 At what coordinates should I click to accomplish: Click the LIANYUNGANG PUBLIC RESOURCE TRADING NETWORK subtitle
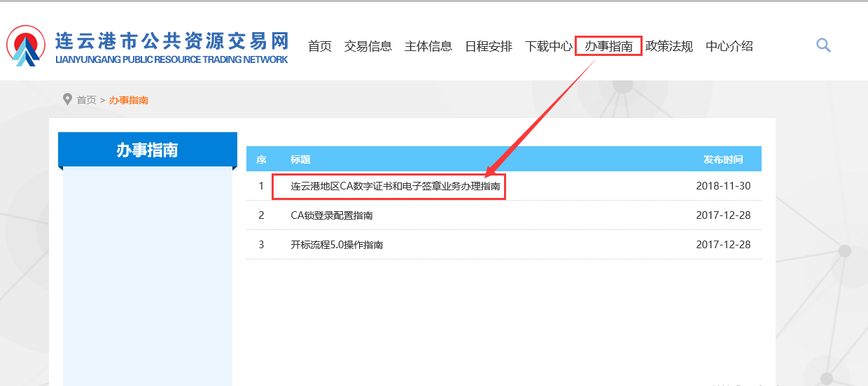point(171,59)
